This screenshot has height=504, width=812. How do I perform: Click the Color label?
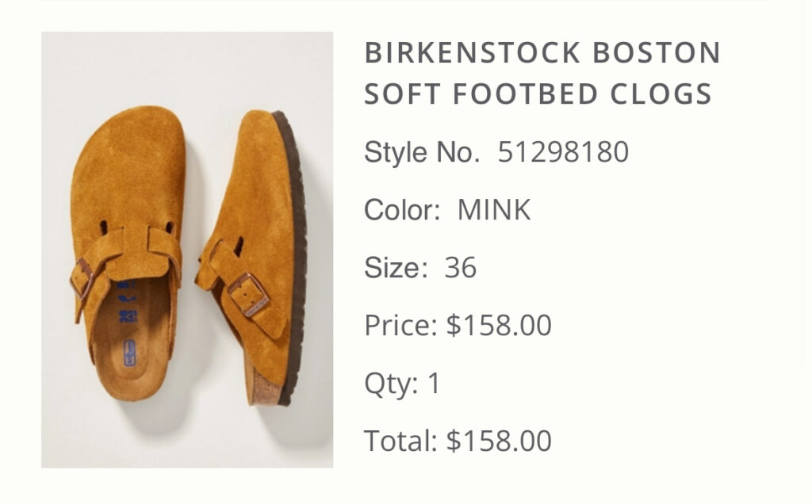[402, 211]
